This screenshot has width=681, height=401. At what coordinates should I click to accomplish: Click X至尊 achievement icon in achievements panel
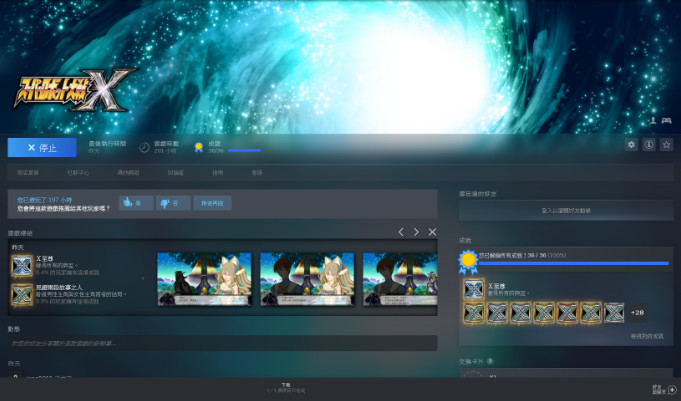coord(473,289)
